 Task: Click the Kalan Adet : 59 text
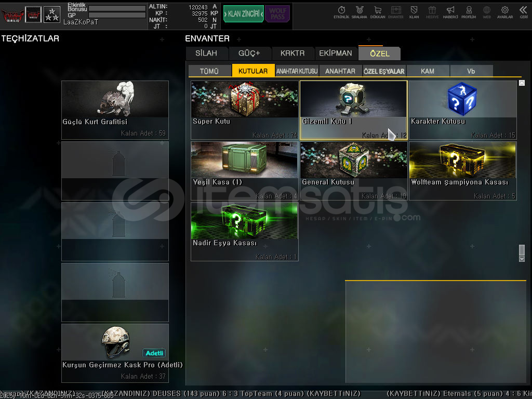point(143,134)
